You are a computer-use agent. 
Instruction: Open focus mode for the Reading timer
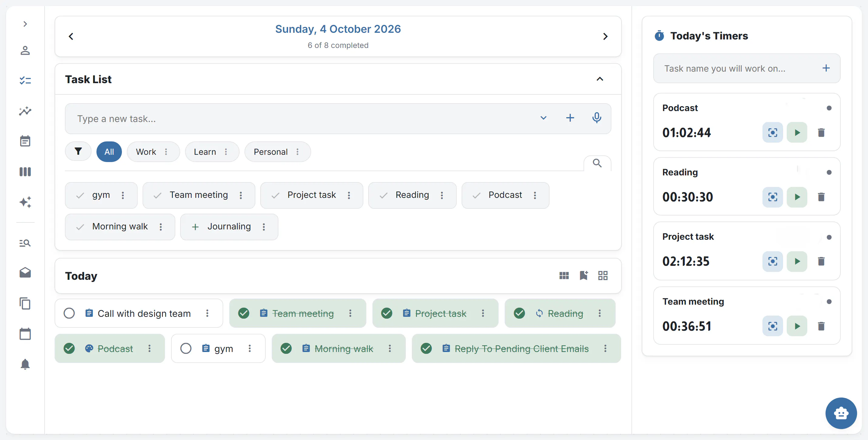pyautogui.click(x=773, y=197)
